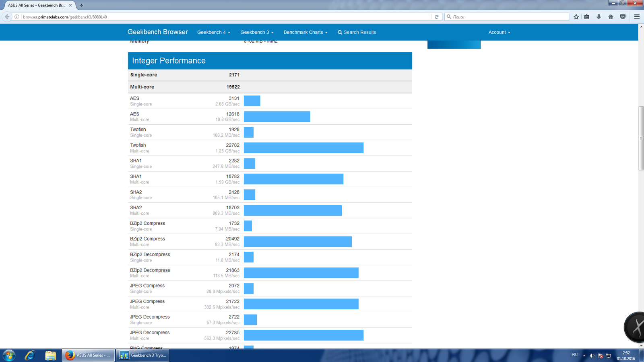The width and height of the screenshot is (644, 362).
Task: Click the Search Results link
Action: 357,32
